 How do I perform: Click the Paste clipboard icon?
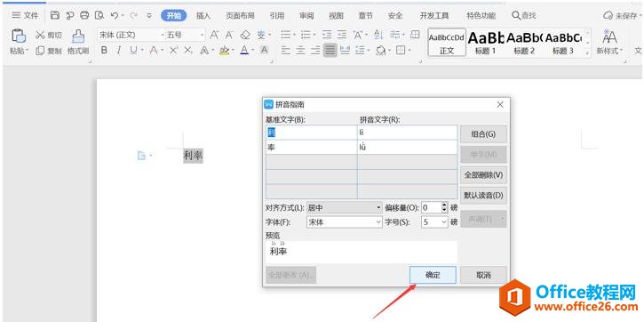click(19, 36)
